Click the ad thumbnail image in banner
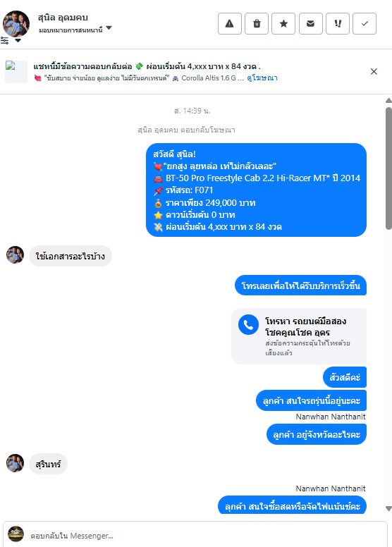This screenshot has width=392, height=547. pyautogui.click(x=16, y=72)
